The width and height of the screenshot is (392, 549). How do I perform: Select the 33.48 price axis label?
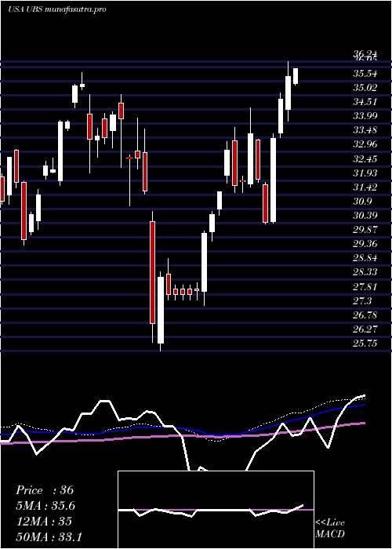pos(365,131)
